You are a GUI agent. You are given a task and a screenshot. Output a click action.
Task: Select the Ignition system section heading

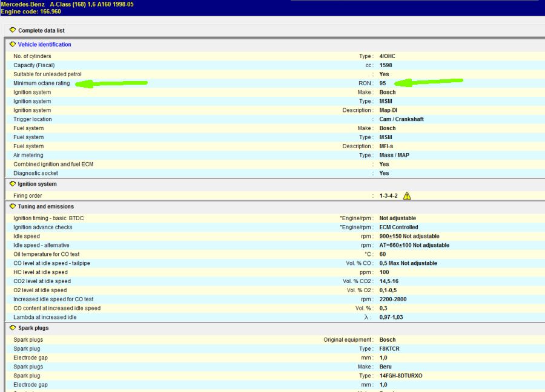point(37,184)
